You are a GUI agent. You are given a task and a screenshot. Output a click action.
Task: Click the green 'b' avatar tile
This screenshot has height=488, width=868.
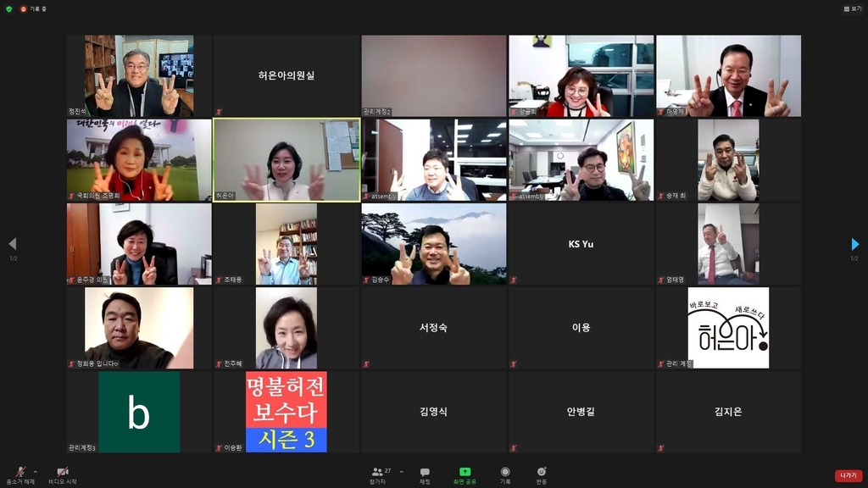[x=139, y=413]
